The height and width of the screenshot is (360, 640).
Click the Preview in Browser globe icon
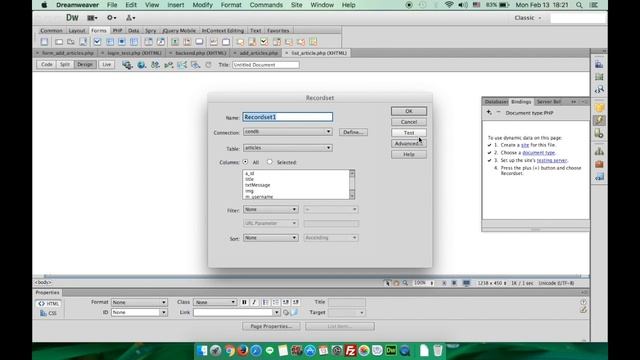pyautogui.click(x=141, y=65)
